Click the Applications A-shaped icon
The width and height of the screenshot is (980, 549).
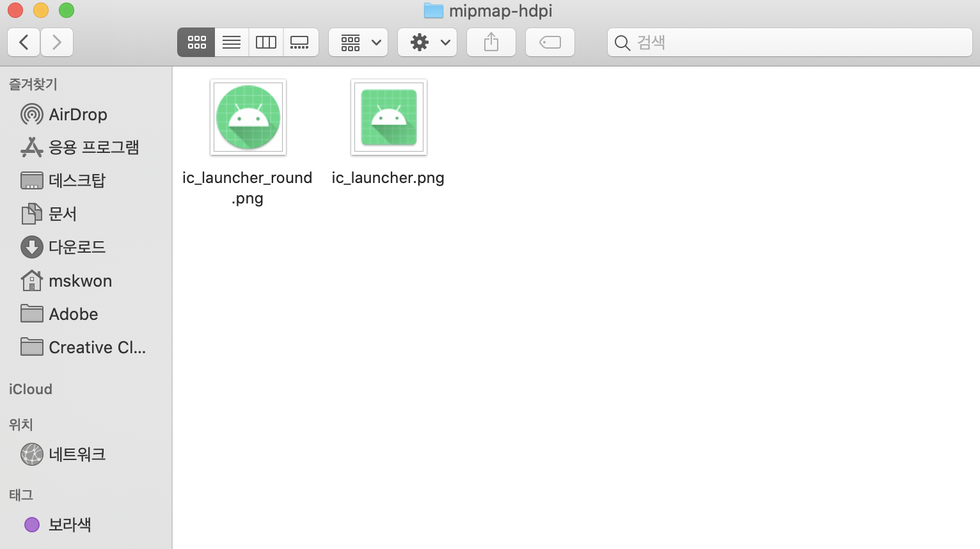coord(32,147)
